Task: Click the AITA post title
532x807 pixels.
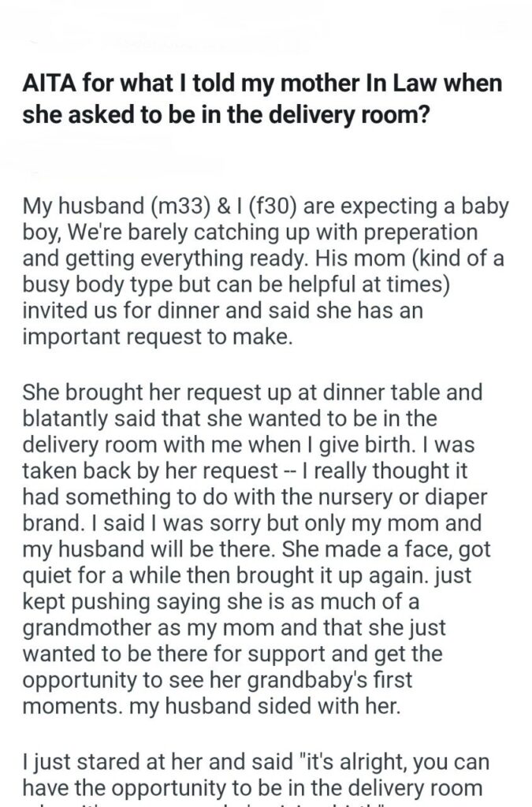Action: [262, 97]
